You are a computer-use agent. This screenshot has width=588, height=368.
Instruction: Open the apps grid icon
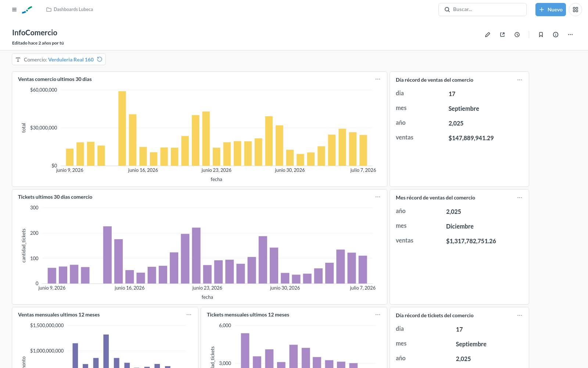pos(576,10)
